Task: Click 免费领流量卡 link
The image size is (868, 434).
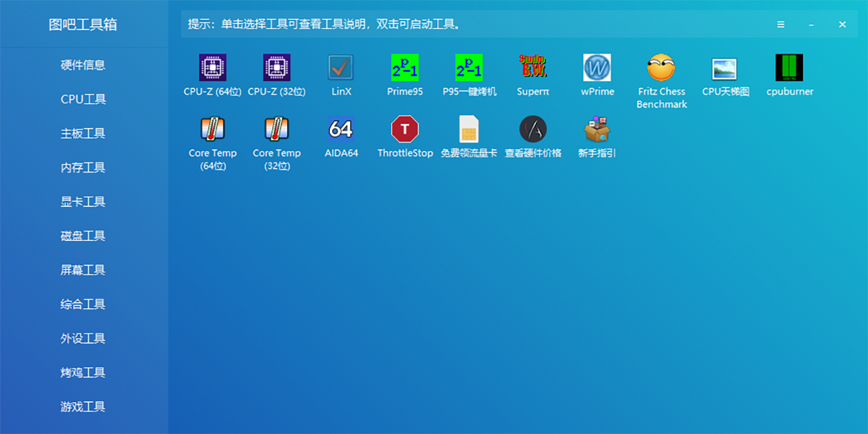Action: [x=469, y=130]
